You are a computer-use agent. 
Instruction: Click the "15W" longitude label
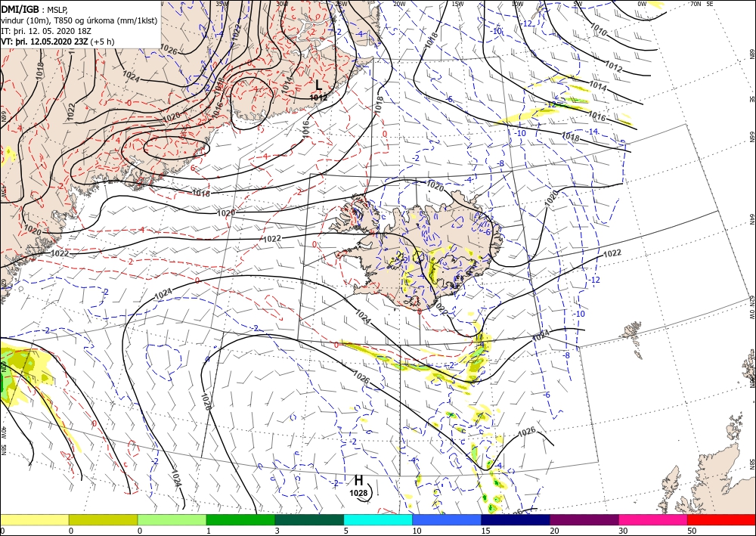pyautogui.click(x=458, y=4)
